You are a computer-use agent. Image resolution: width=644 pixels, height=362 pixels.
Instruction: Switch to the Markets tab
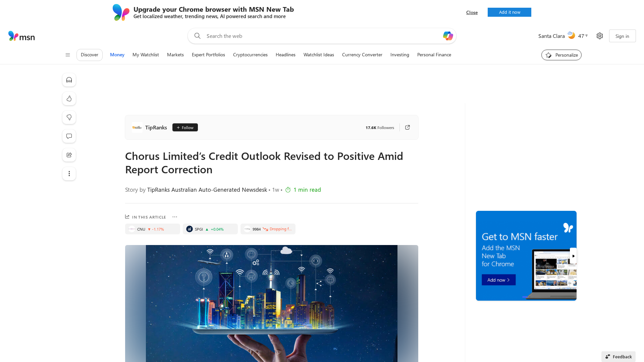coord(175,55)
